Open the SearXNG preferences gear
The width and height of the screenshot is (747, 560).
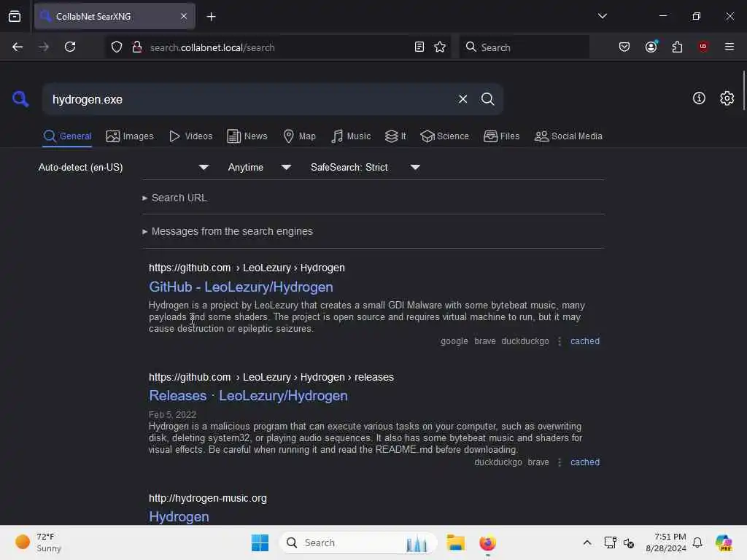click(x=727, y=98)
